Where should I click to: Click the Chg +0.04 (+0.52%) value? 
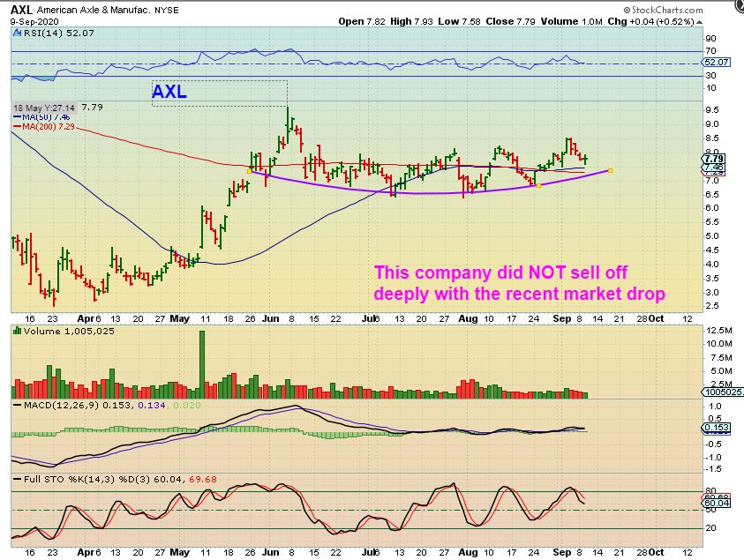pyautogui.click(x=650, y=21)
